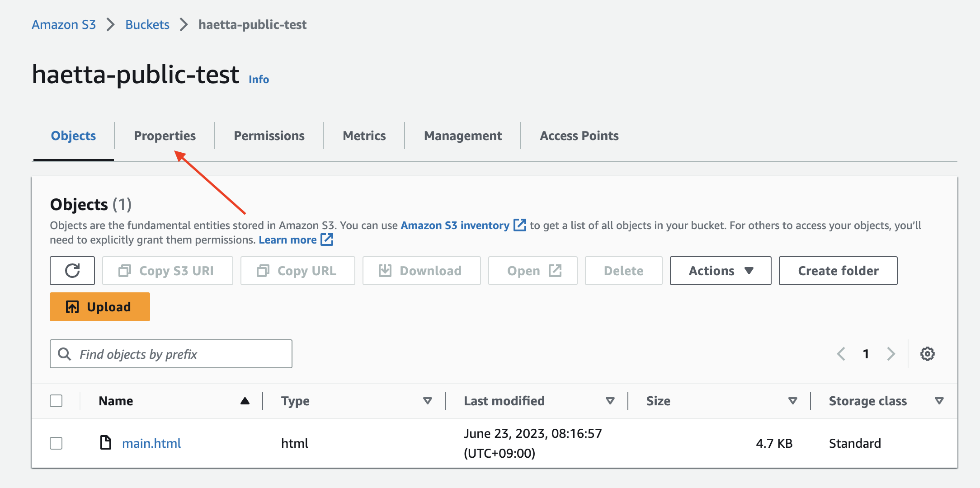Click the external link icon next to Learn more
This screenshot has width=980, height=488.
point(327,239)
